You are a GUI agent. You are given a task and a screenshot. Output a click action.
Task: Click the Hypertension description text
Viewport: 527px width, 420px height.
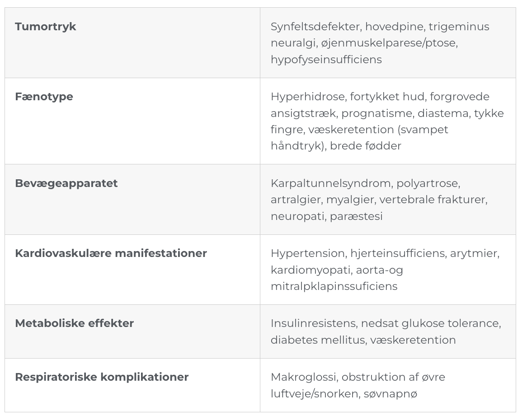pyautogui.click(x=385, y=270)
